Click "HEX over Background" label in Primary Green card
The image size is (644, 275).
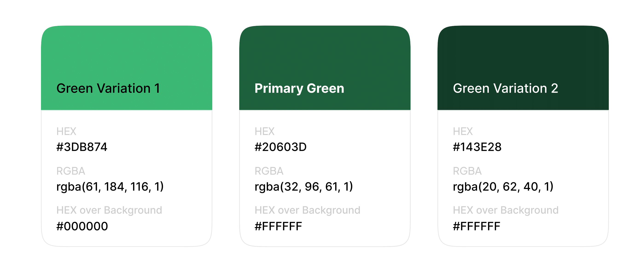point(307,210)
